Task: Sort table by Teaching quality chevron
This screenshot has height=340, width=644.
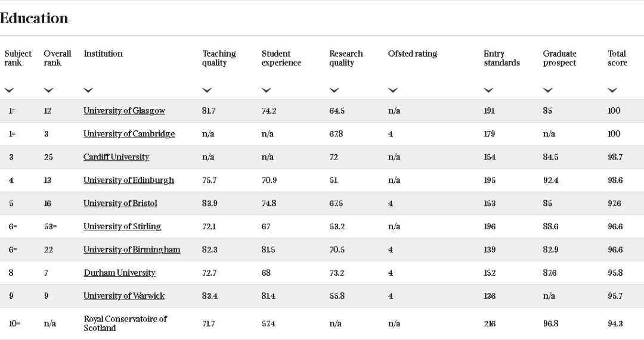Action: (x=206, y=91)
